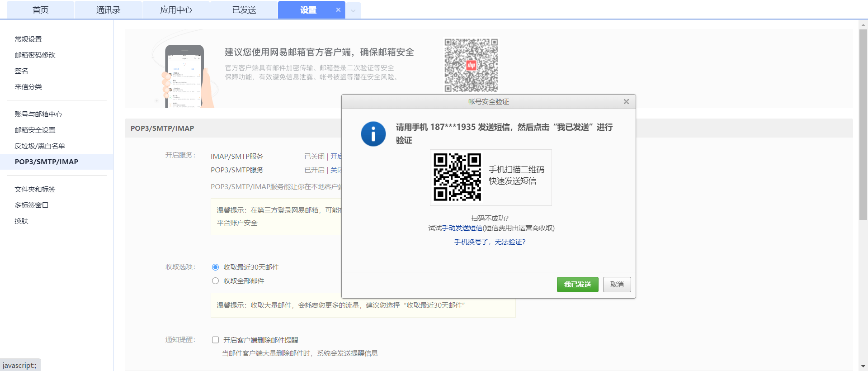Image resolution: width=868 pixels, height=371 pixels.
Task: Click 关闭 for the POP3/SMTP service
Action: point(336,170)
